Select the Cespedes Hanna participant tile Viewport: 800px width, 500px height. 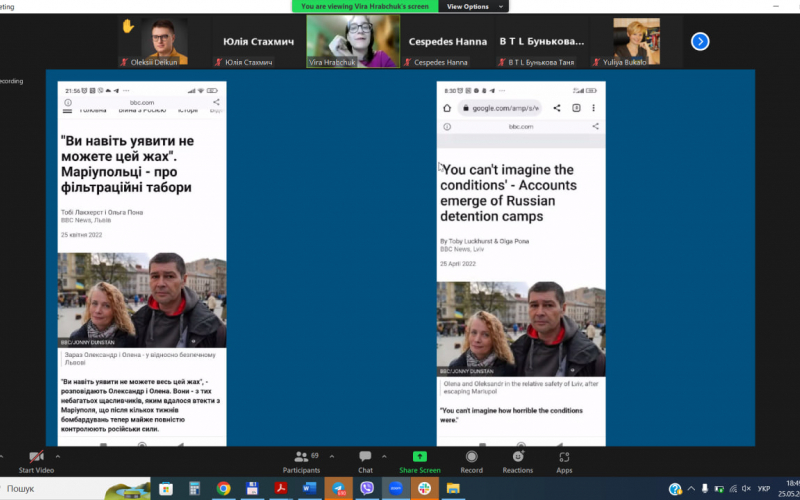(447, 41)
